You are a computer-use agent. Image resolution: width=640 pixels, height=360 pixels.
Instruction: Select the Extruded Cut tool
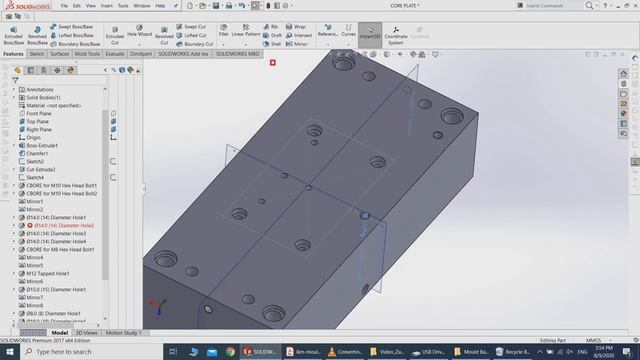(x=115, y=36)
